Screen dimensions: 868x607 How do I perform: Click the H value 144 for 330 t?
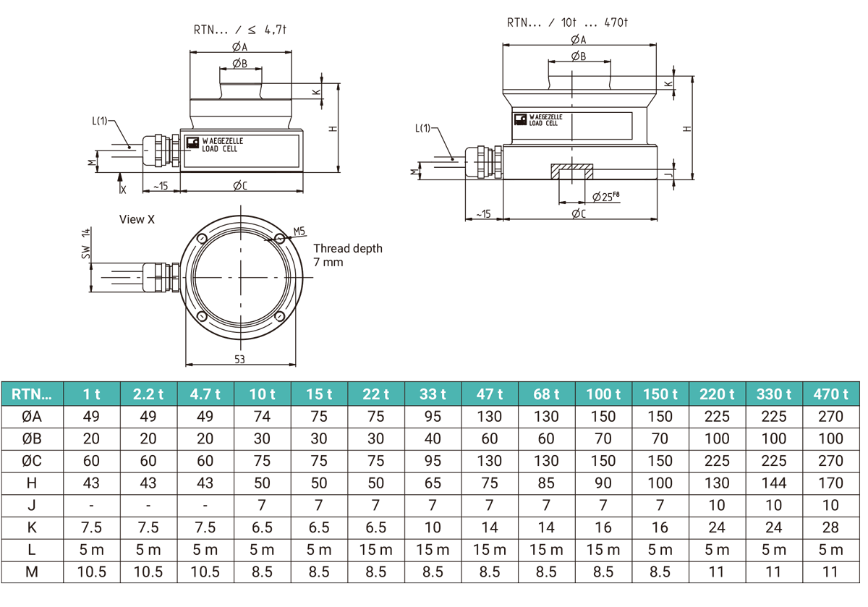[773, 483]
